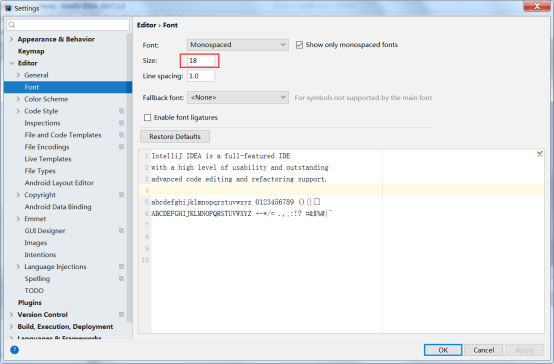Click the project-level icon beside File and Code Templates
554x364 pixels.
pyautogui.click(x=121, y=135)
